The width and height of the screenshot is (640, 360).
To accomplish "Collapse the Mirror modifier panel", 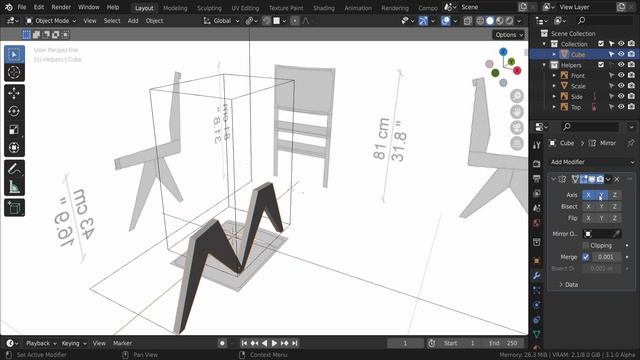I will point(553,179).
